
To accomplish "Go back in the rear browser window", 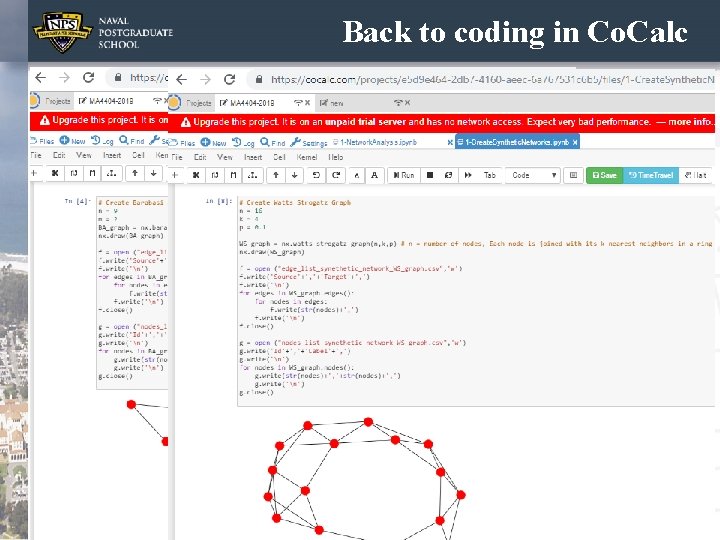I will pos(40,78).
